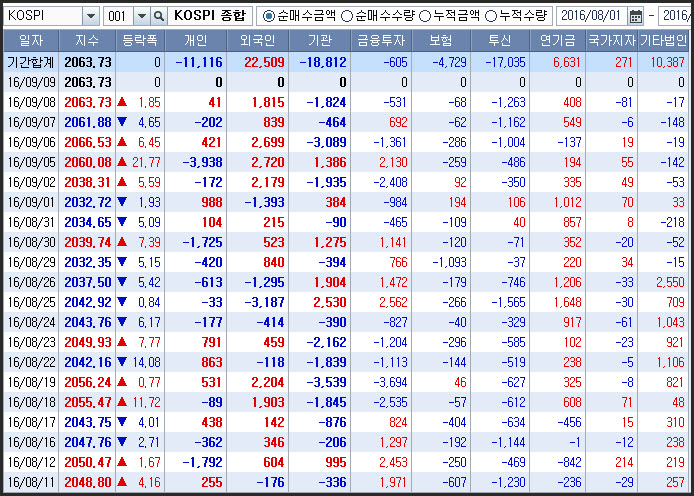Click the search magnifier icon
Image resolution: width=694 pixels, height=496 pixels.
pos(158,16)
